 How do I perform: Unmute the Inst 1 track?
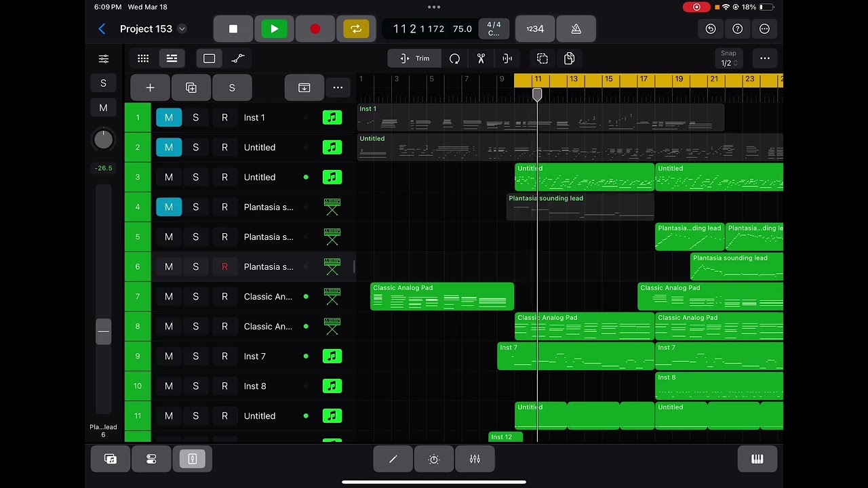[x=169, y=117]
